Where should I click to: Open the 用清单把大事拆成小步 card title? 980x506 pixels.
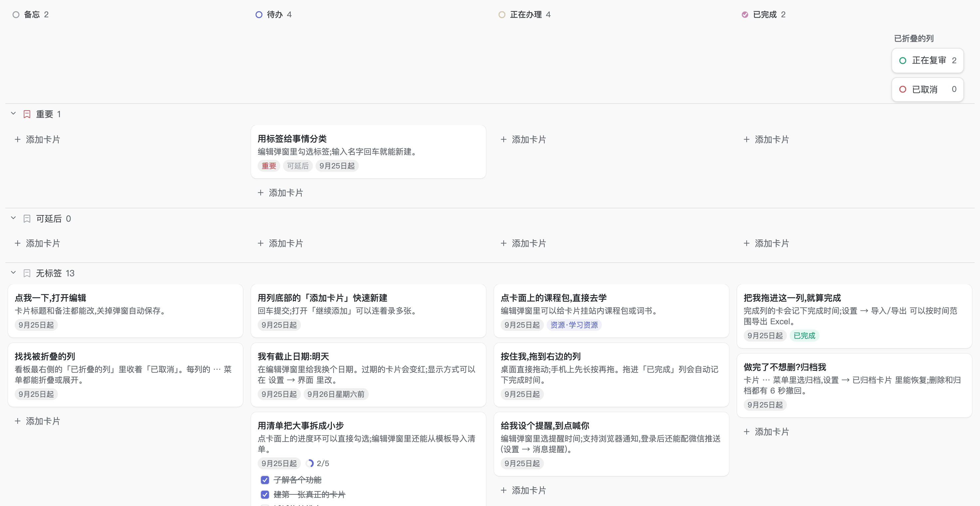tap(301, 426)
